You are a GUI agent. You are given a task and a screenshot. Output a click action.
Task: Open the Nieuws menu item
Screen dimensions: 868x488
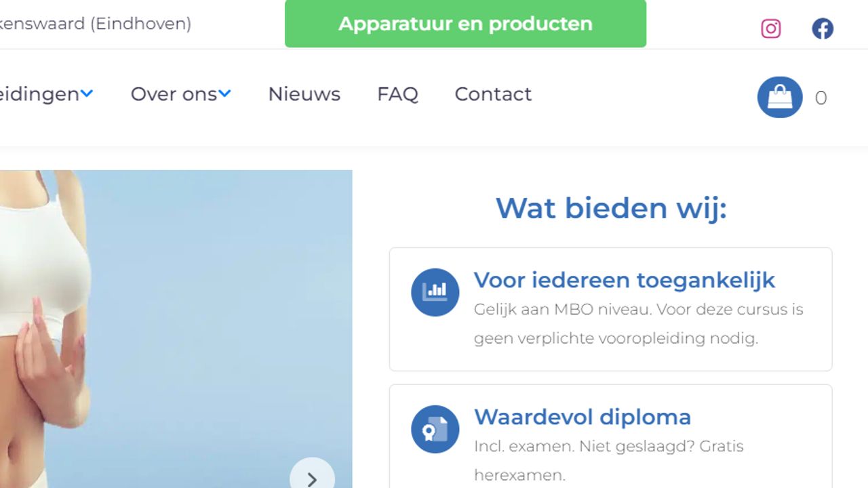[x=304, y=94]
